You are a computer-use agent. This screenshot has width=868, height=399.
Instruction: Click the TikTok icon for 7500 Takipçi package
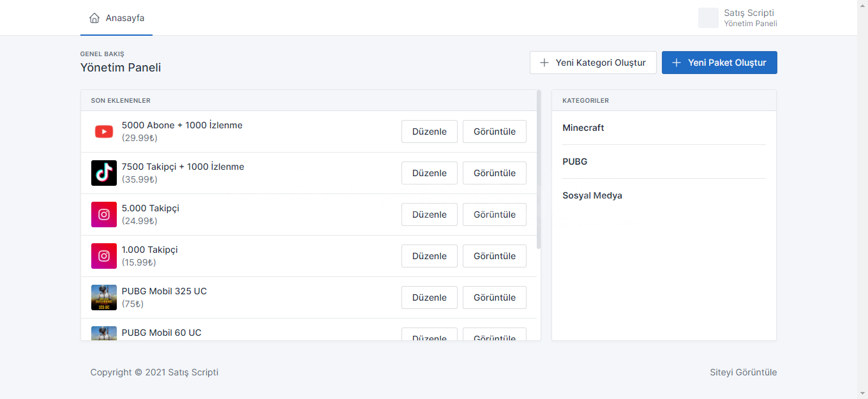point(104,173)
